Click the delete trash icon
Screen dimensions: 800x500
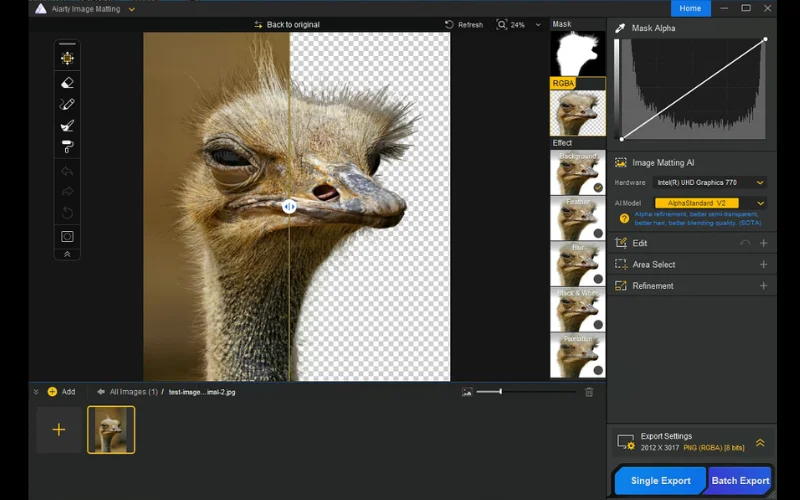[x=589, y=392]
